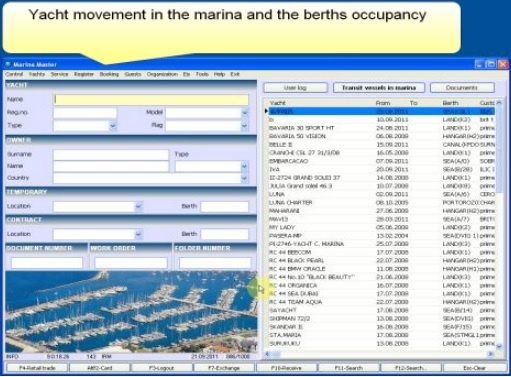This screenshot has width=511, height=377.
Task: Click the User log button
Action: [x=295, y=88]
